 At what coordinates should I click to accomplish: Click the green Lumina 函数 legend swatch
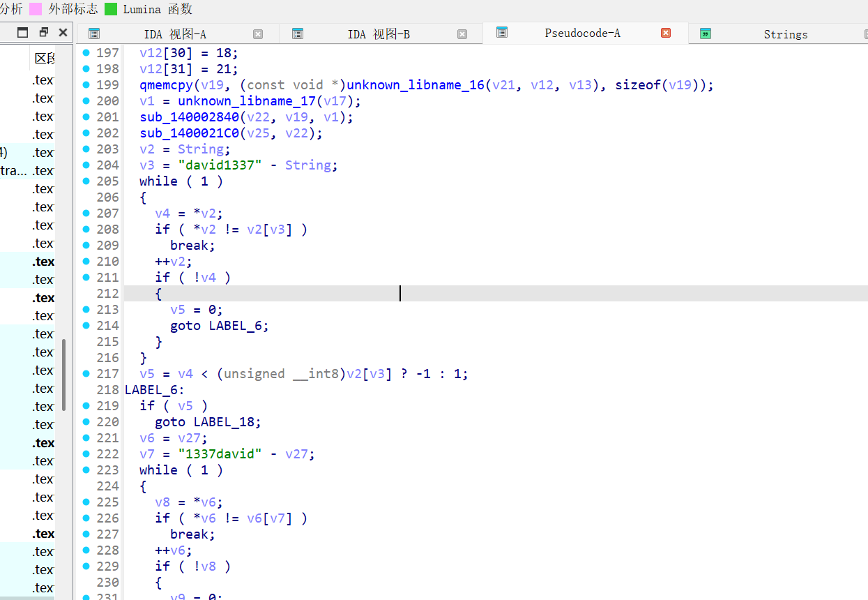[111, 9]
